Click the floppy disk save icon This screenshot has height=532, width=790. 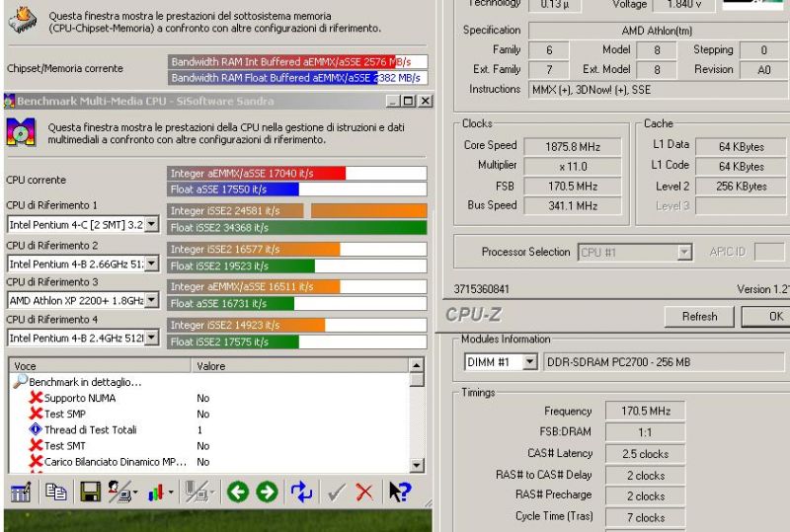pos(90,492)
